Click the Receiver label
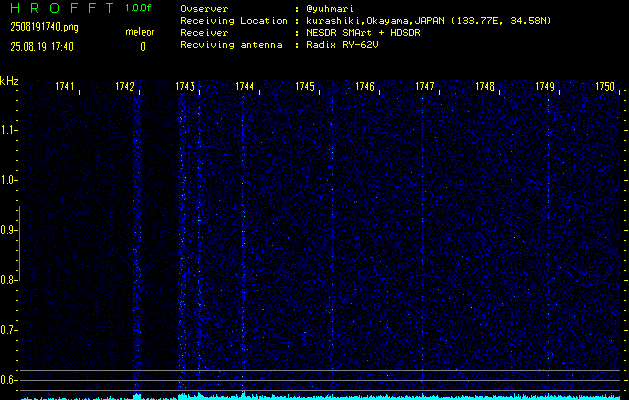The height and width of the screenshot is (400, 629). (204, 33)
